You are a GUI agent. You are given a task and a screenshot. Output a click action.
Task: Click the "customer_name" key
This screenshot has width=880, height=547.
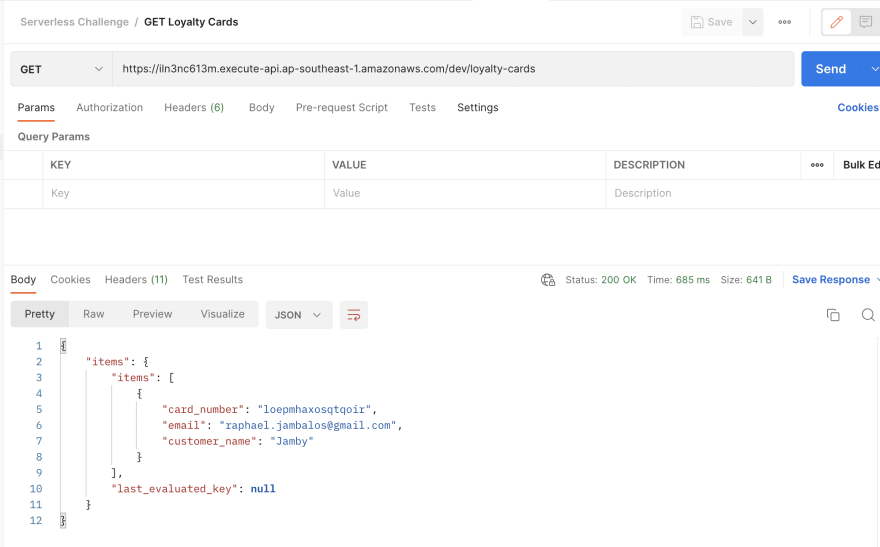coord(209,441)
